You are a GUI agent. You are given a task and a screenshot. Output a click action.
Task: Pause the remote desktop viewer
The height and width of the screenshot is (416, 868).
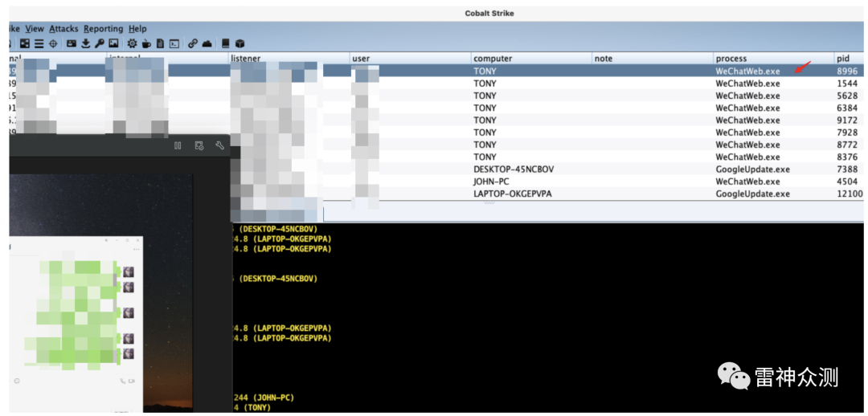tap(178, 145)
